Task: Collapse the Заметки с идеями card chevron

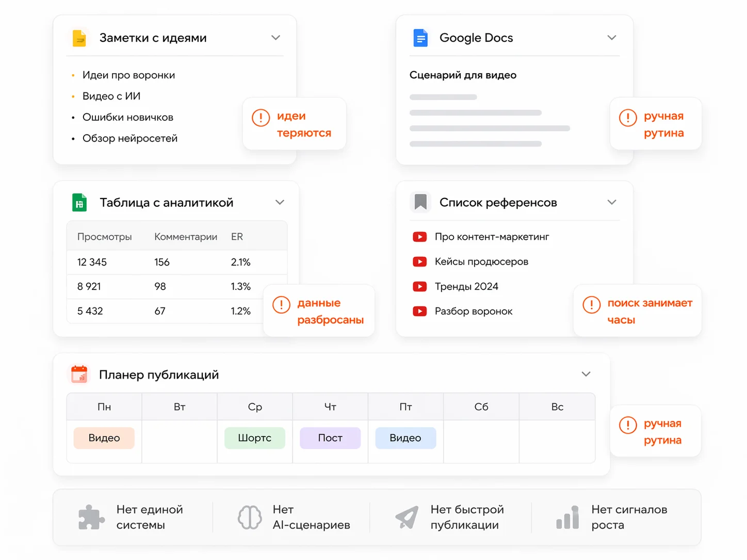Action: coord(276,38)
